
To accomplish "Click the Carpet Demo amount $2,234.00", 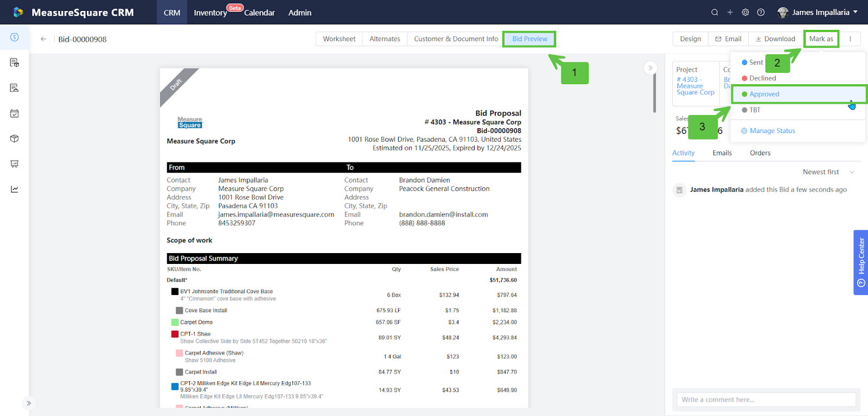I will coord(505,323).
